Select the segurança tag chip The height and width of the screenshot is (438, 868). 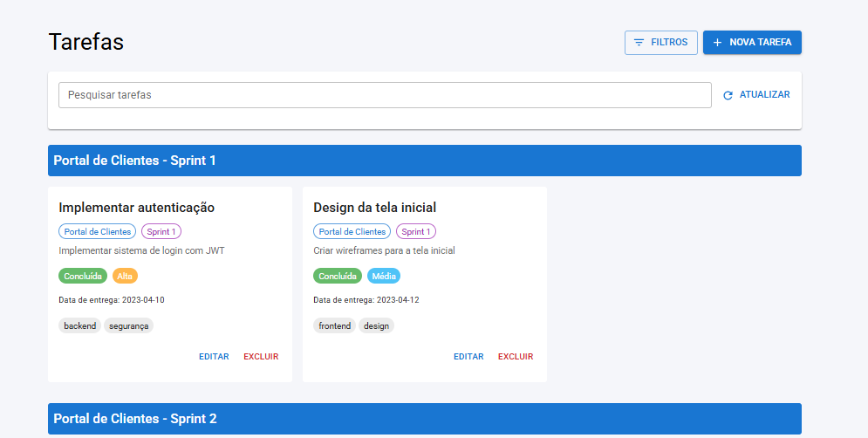(129, 325)
